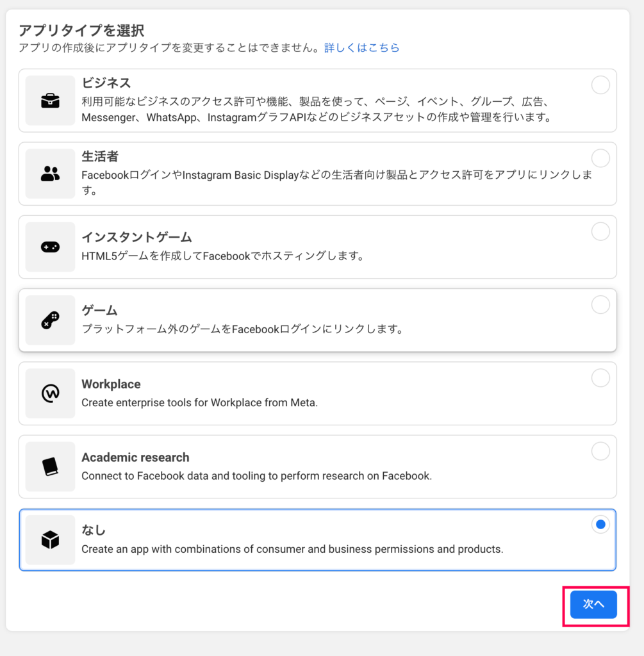644x656 pixels.
Task: Click the Workplace logo icon
Action: (50, 393)
